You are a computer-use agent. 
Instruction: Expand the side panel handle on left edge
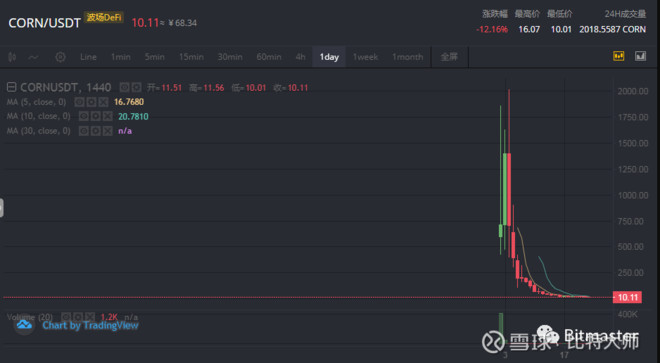pyautogui.click(x=2, y=208)
